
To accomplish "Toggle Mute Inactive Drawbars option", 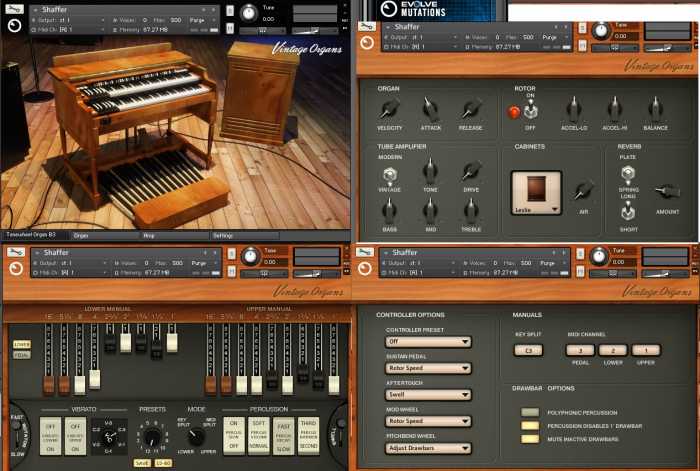I will coord(530,439).
